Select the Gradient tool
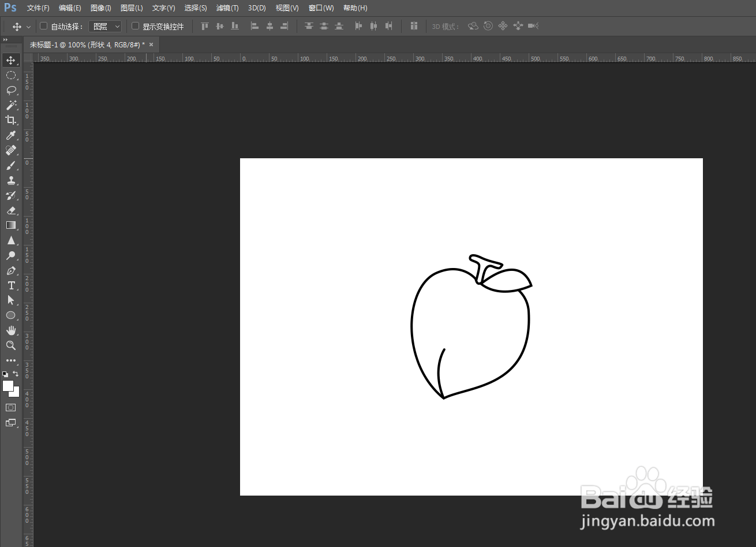The width and height of the screenshot is (756, 547). (x=11, y=225)
